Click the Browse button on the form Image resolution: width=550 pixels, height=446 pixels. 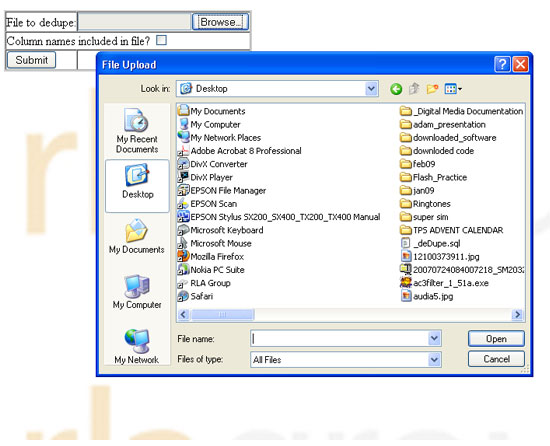pos(220,22)
